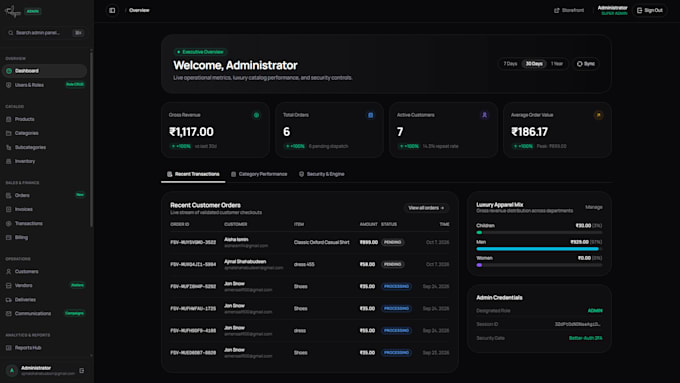Click order ID ending in 5292
This screenshot has width=680, height=383.
193,287
